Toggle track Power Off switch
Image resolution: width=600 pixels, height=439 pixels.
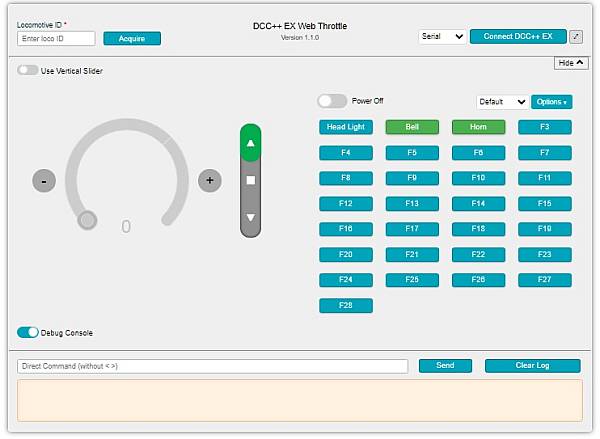332,101
